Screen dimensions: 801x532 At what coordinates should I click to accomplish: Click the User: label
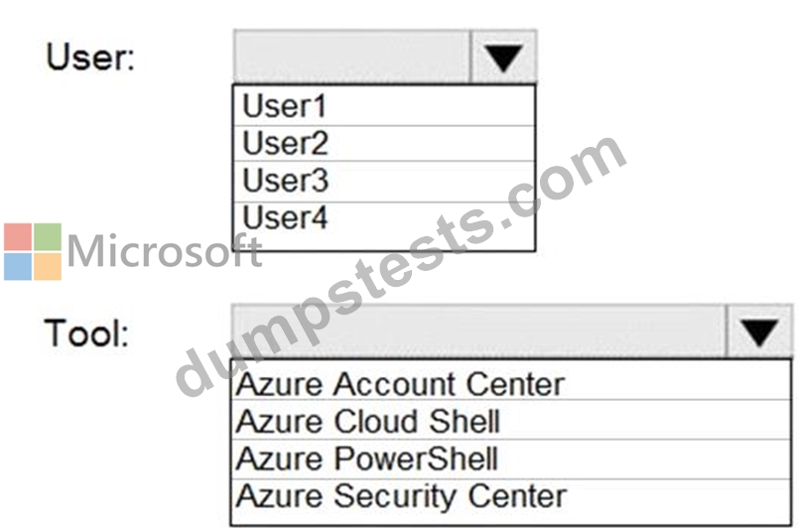click(x=90, y=57)
